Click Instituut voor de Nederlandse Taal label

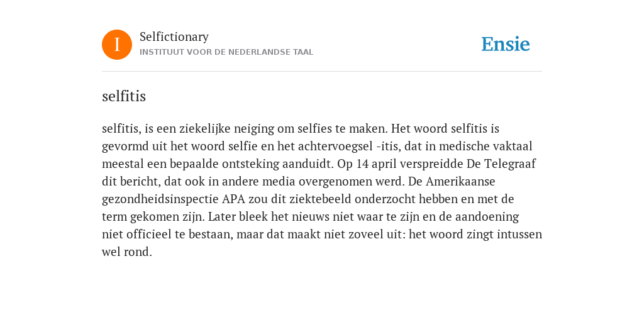pyautogui.click(x=226, y=52)
